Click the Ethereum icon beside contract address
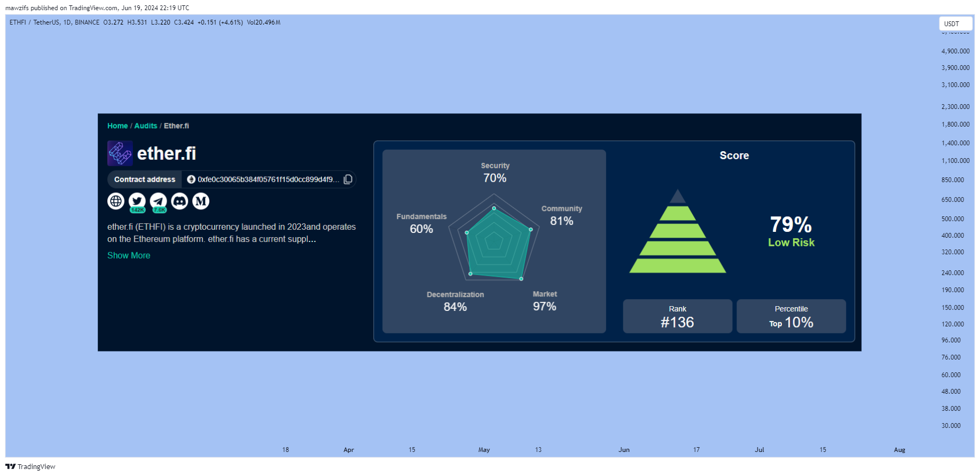 click(x=191, y=180)
